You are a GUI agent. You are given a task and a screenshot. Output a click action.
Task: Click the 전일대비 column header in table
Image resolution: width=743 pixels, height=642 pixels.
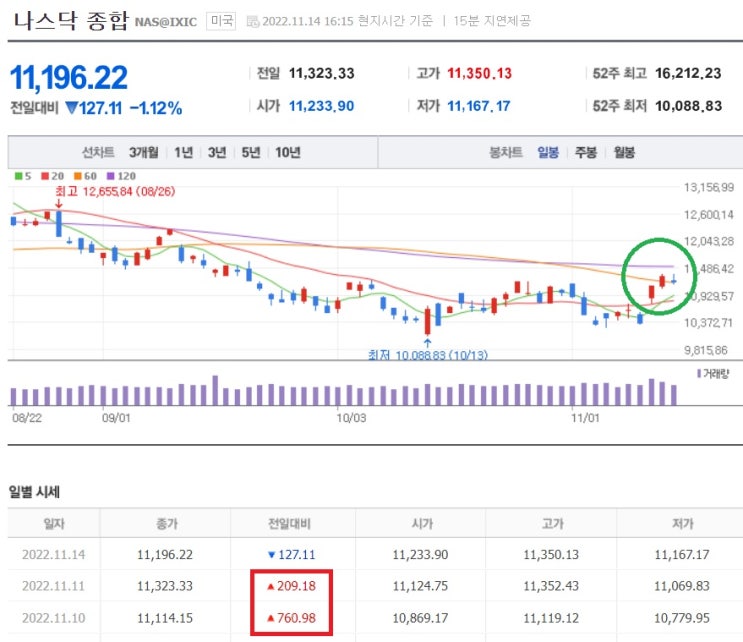289,524
